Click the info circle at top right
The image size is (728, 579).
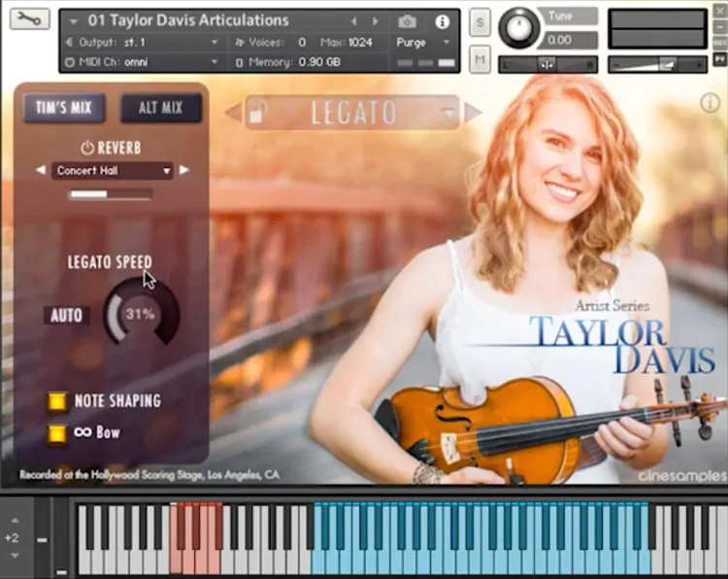[x=710, y=103]
